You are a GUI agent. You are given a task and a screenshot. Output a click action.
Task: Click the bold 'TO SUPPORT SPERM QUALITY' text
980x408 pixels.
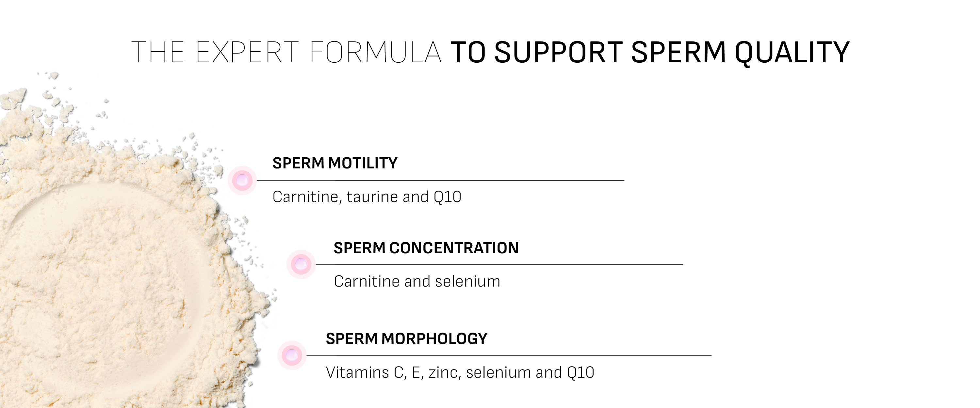tap(650, 53)
